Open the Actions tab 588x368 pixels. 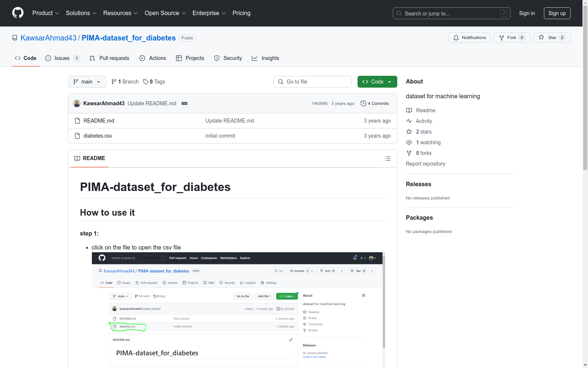(x=153, y=58)
